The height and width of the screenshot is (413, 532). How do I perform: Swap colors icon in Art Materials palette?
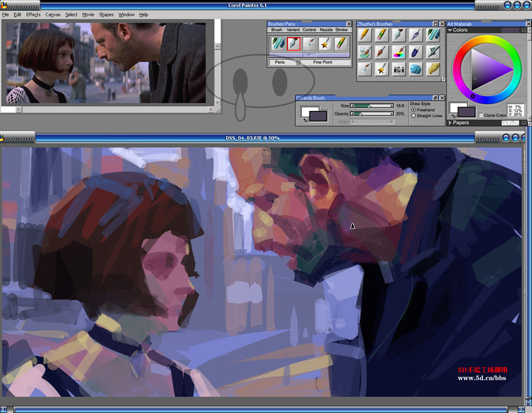click(454, 117)
